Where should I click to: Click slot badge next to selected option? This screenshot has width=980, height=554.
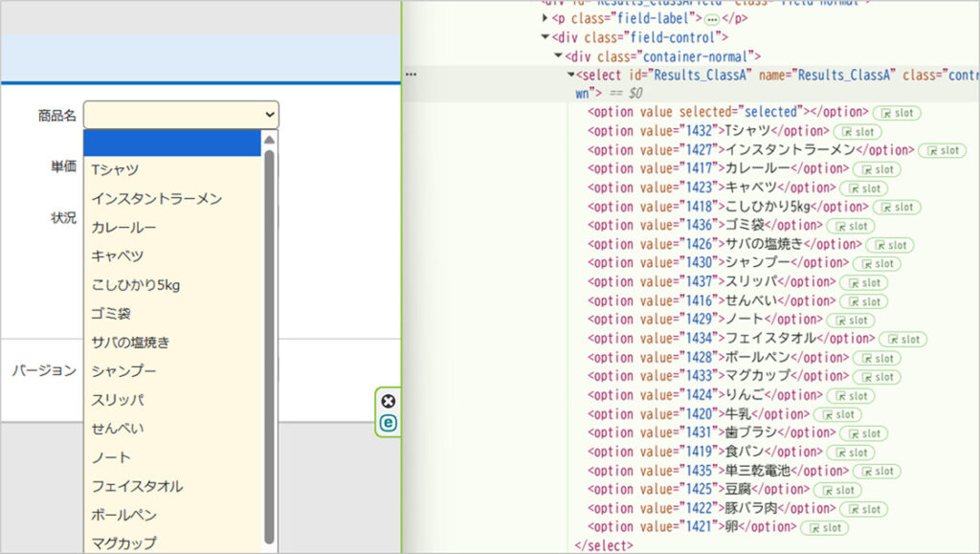point(897,113)
